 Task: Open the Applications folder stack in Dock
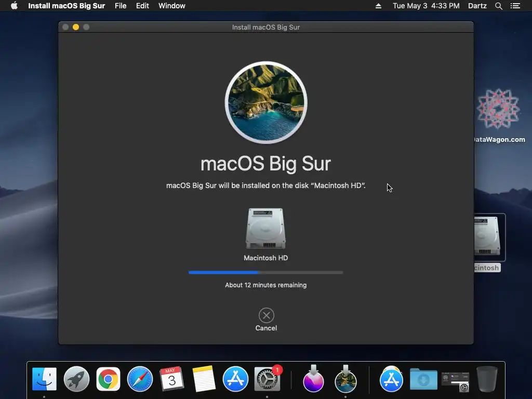pyautogui.click(x=391, y=379)
